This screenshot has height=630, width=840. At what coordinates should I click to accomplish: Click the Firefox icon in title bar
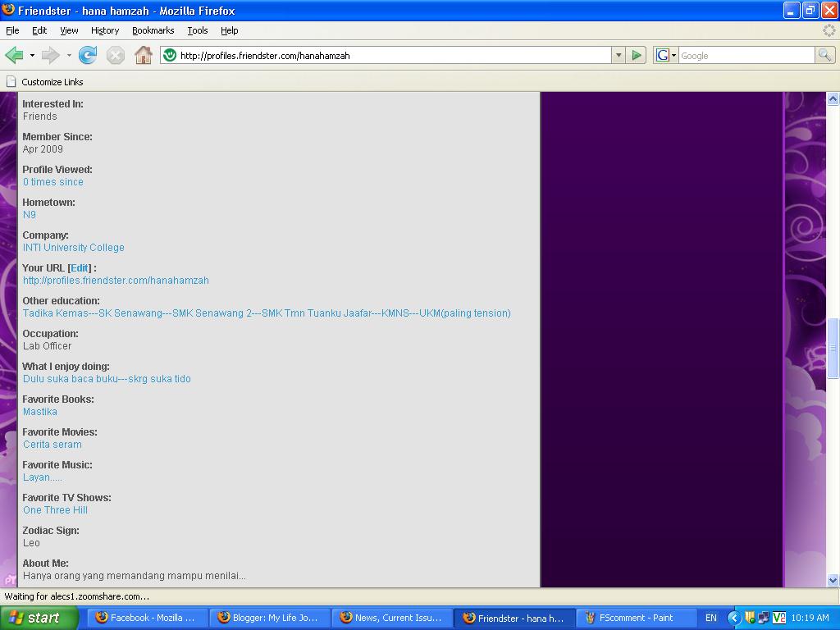tap(8, 10)
